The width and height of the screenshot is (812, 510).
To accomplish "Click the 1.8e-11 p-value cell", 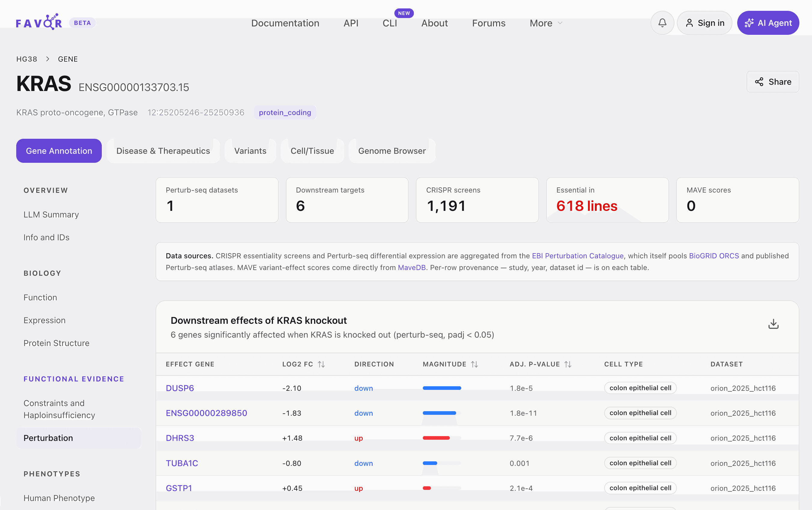I will pyautogui.click(x=523, y=413).
